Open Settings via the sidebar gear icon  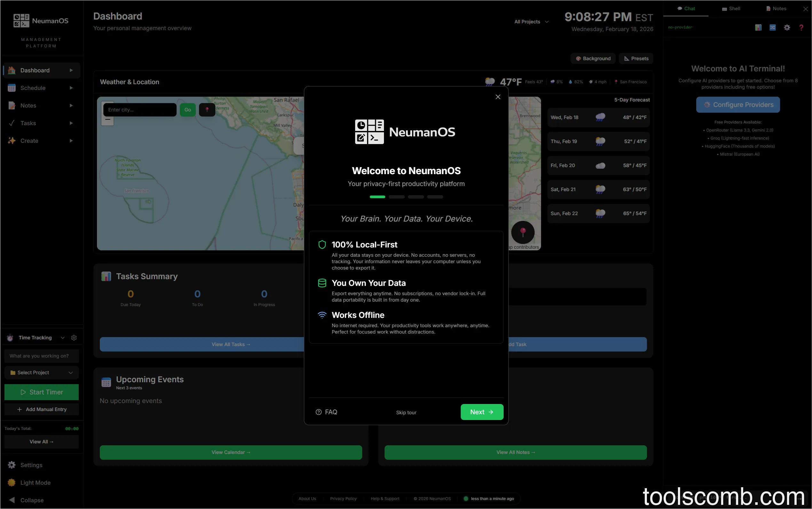[12, 465]
